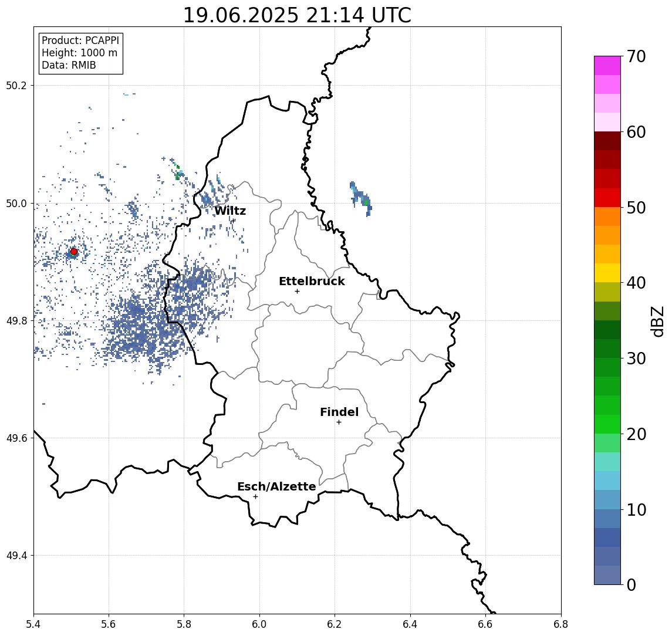
Task: Pick the cyan colorbar swatch between 10 and 20
Action: coord(607,481)
